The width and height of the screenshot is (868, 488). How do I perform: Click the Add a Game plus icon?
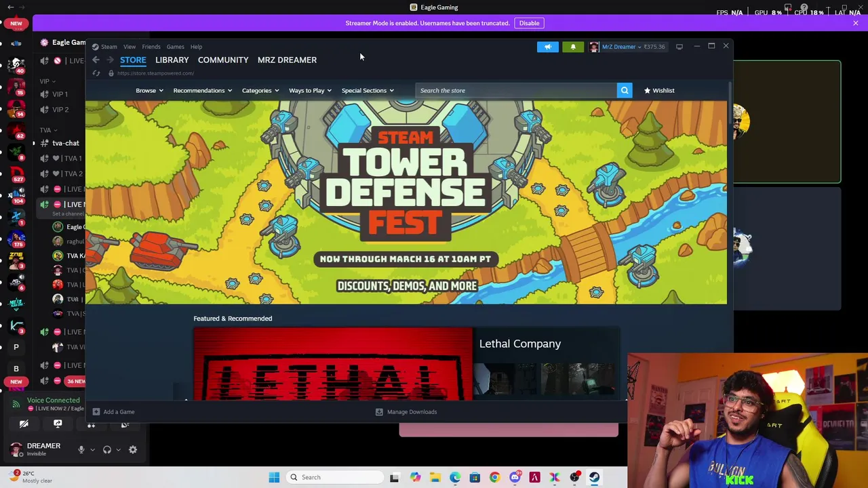pyautogui.click(x=96, y=411)
